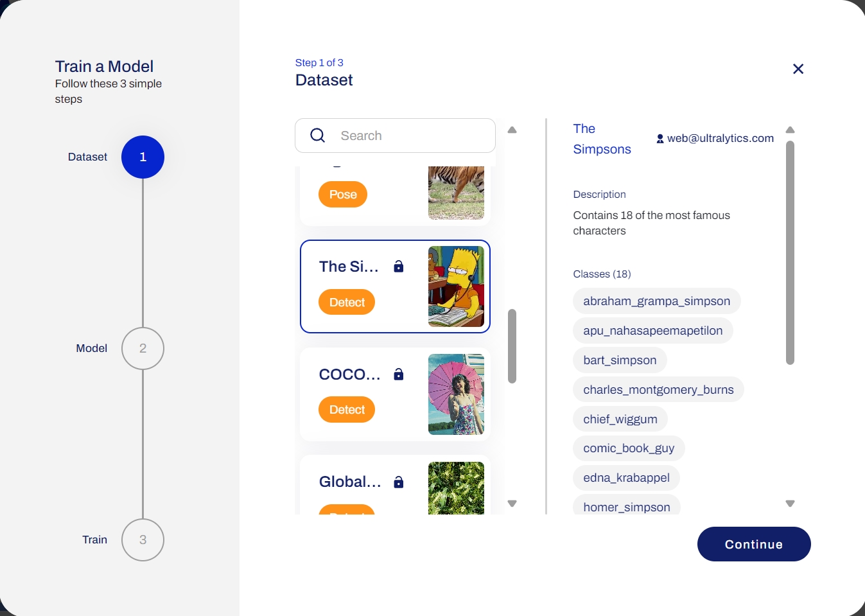Jump to step 3 Train circle
This screenshot has width=865, height=616.
(143, 540)
